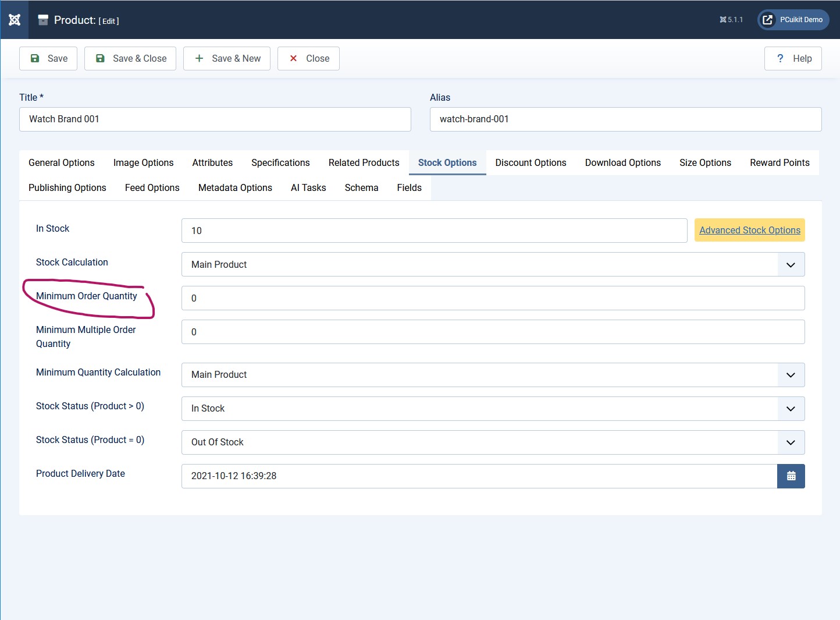
Task: Open the AI Tasks tab
Action: pos(308,188)
